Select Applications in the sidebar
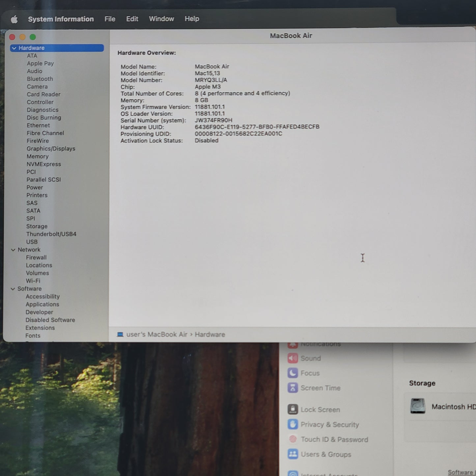 tap(42, 304)
